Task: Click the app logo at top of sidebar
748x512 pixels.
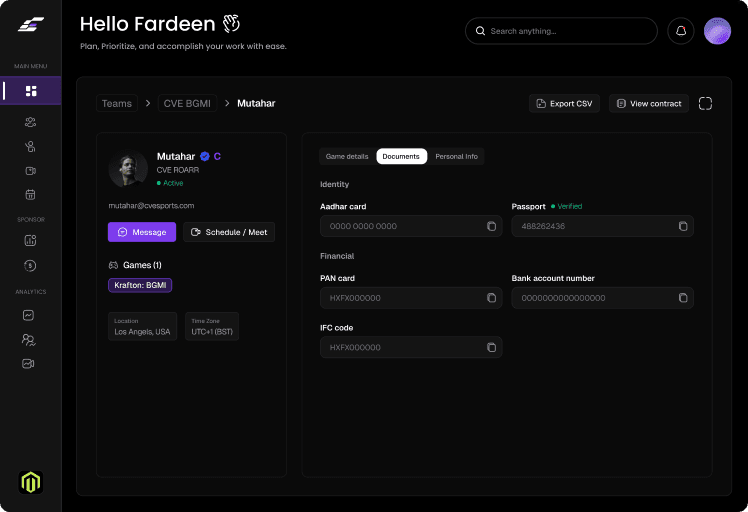Action: pyautogui.click(x=31, y=24)
